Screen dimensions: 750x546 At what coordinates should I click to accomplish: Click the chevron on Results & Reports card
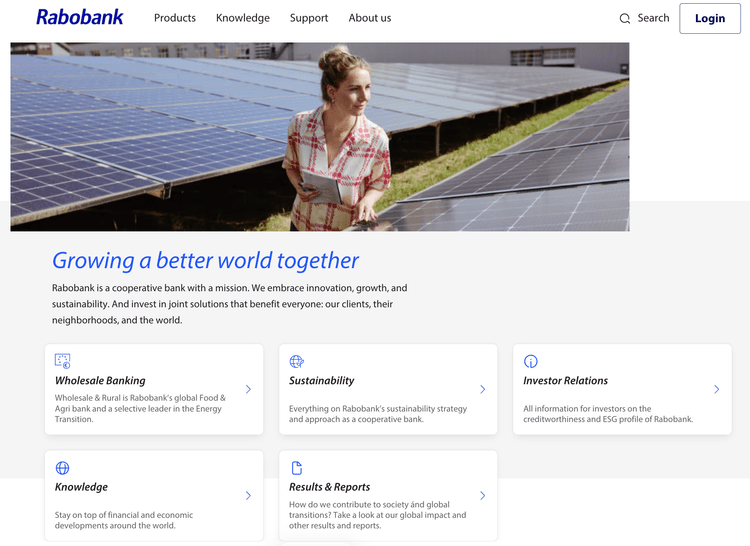point(483,495)
